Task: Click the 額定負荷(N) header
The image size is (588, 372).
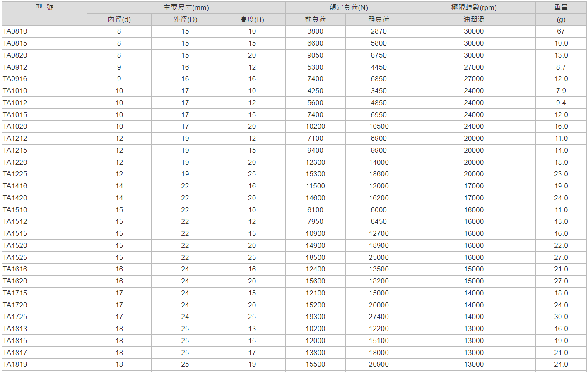Action: click(x=348, y=7)
